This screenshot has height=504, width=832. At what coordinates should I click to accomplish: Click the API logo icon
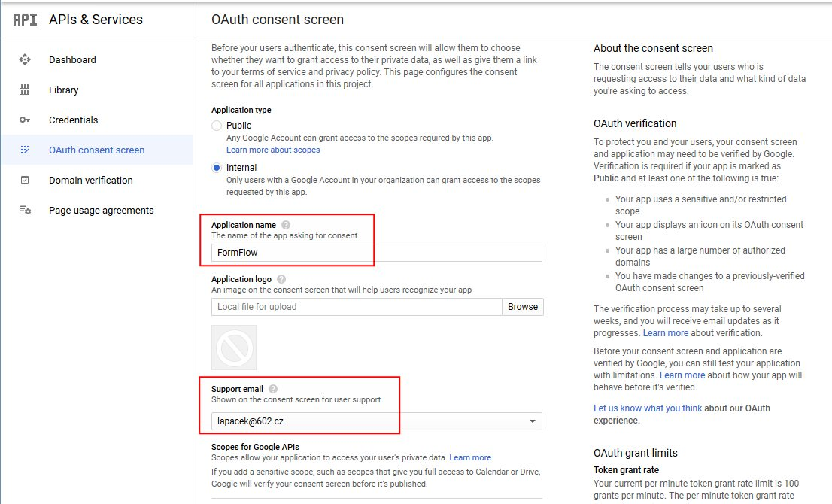pyautogui.click(x=25, y=20)
